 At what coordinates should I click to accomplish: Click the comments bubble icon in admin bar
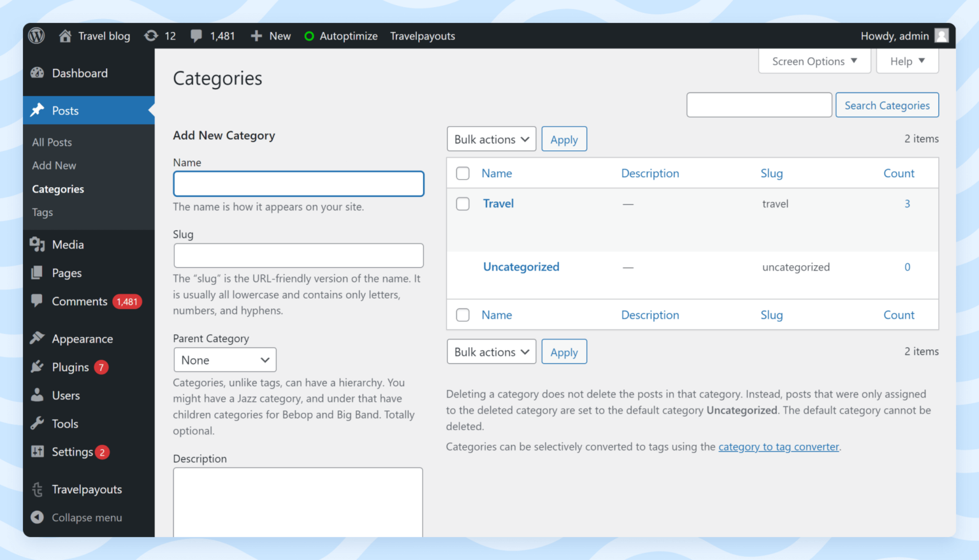pos(196,36)
